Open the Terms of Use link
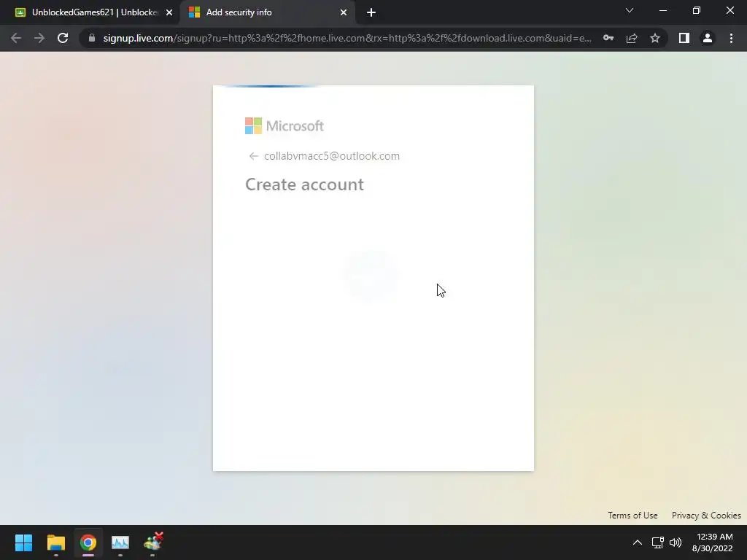The width and height of the screenshot is (747, 560). click(x=632, y=516)
